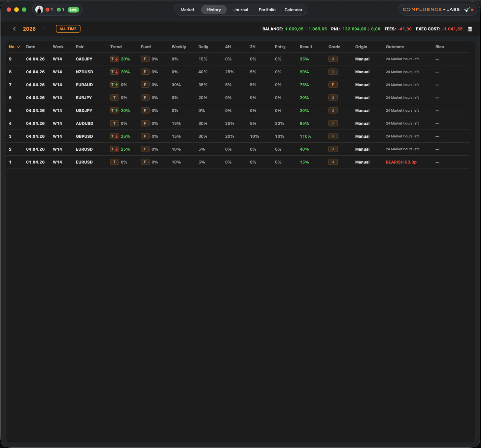Click the GBPUSD grade B badge

coord(333,136)
